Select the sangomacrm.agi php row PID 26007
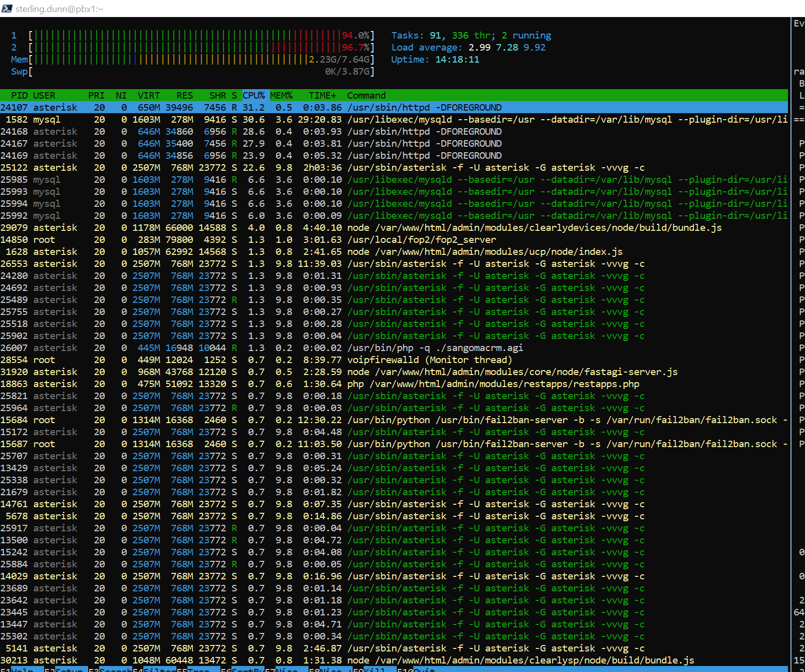 394,348
